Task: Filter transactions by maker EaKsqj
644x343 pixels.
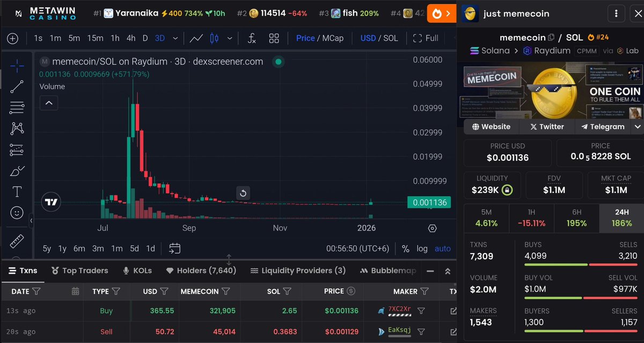Action: [421, 331]
